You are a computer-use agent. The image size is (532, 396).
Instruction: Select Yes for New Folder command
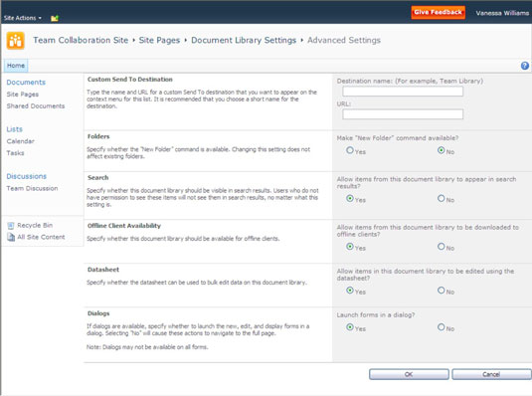point(350,150)
